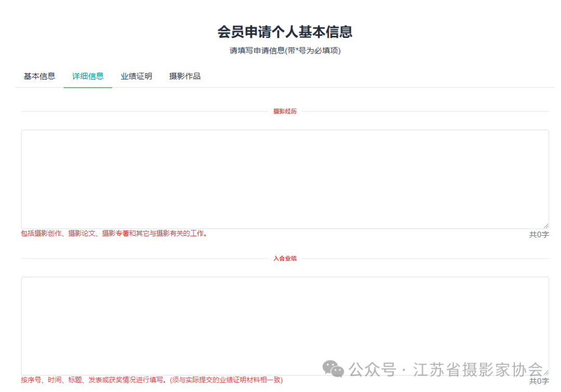Click the 江苏省摄影家协会 watermark text
This screenshot has width=561, height=392.
(478, 370)
